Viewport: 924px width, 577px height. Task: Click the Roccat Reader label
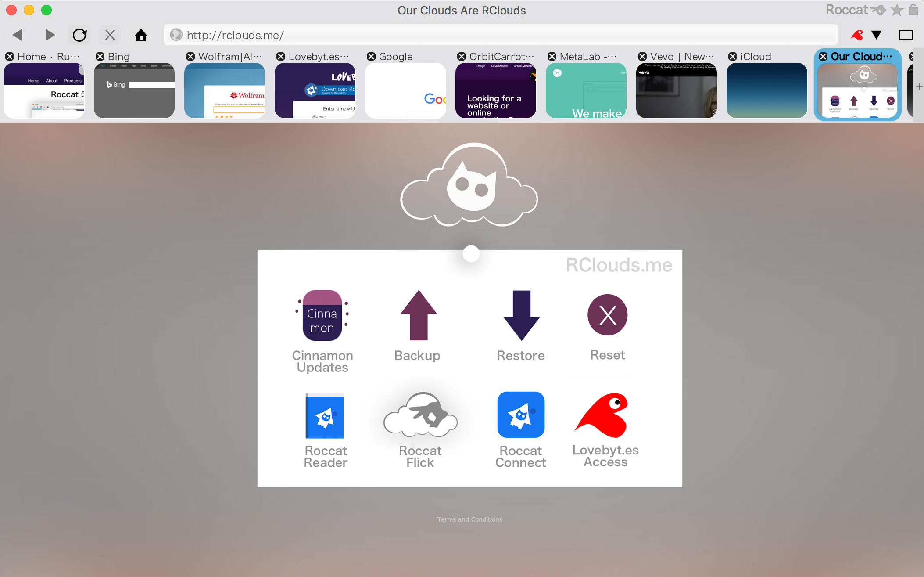(326, 457)
